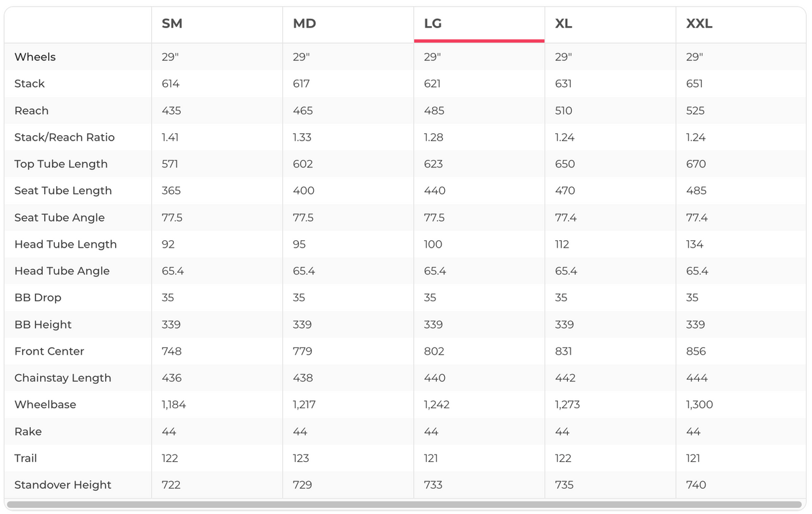Select the MD size column header

click(x=304, y=24)
